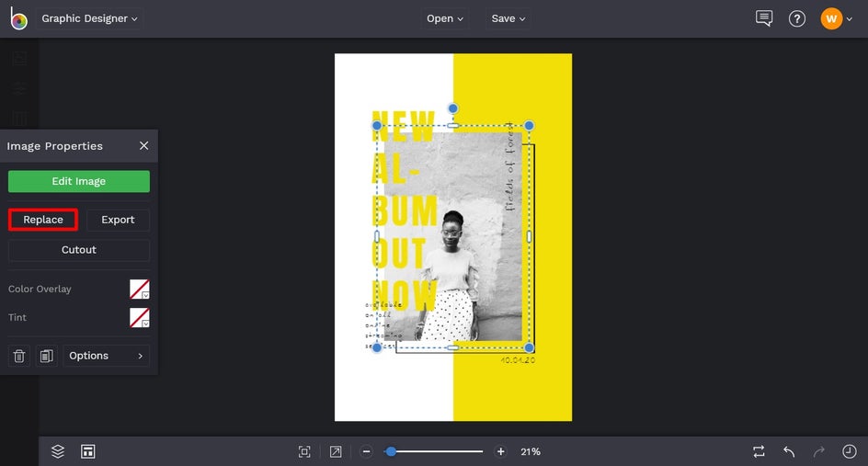The image size is (868, 466).
Task: Click the Image Properties panel title
Action: [55, 146]
